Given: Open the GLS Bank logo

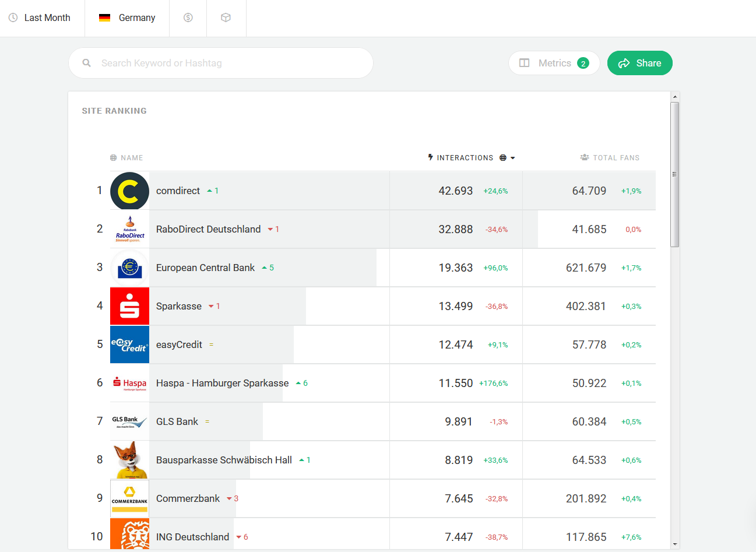Looking at the screenshot, I should click(x=129, y=421).
